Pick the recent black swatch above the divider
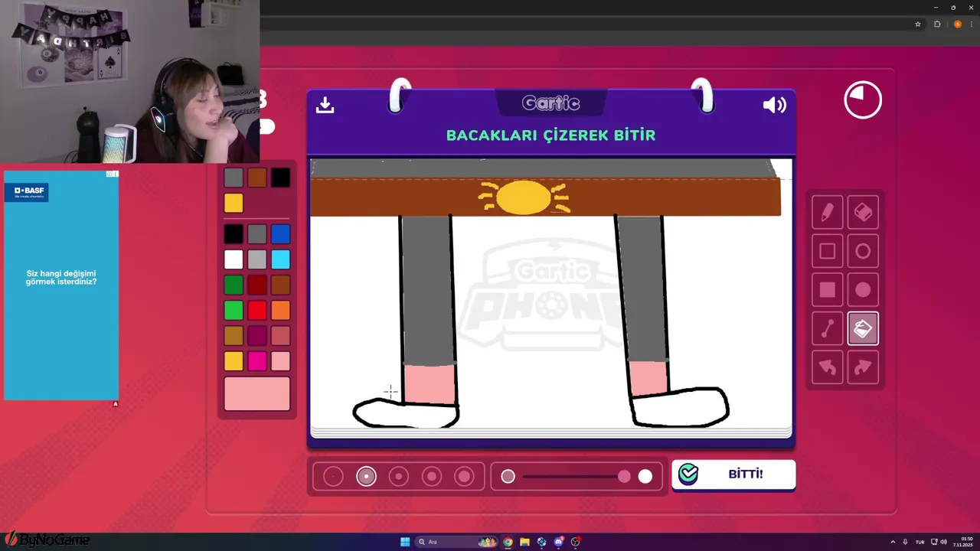Image resolution: width=980 pixels, height=551 pixels. coord(280,178)
